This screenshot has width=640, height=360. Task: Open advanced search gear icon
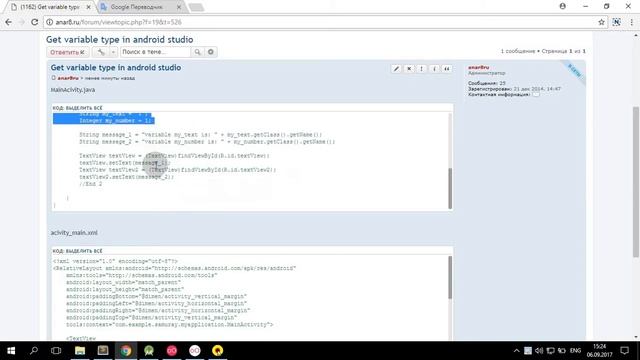tap(211, 52)
